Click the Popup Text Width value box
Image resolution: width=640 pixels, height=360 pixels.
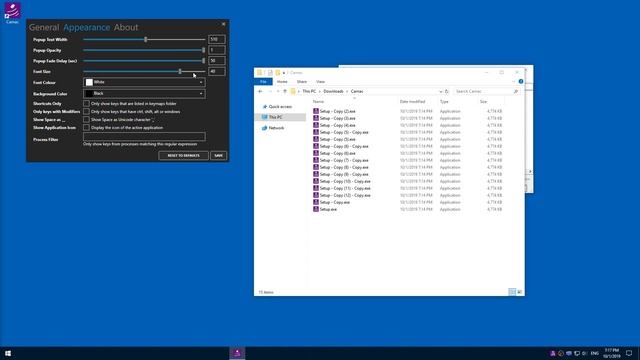tap(216, 40)
